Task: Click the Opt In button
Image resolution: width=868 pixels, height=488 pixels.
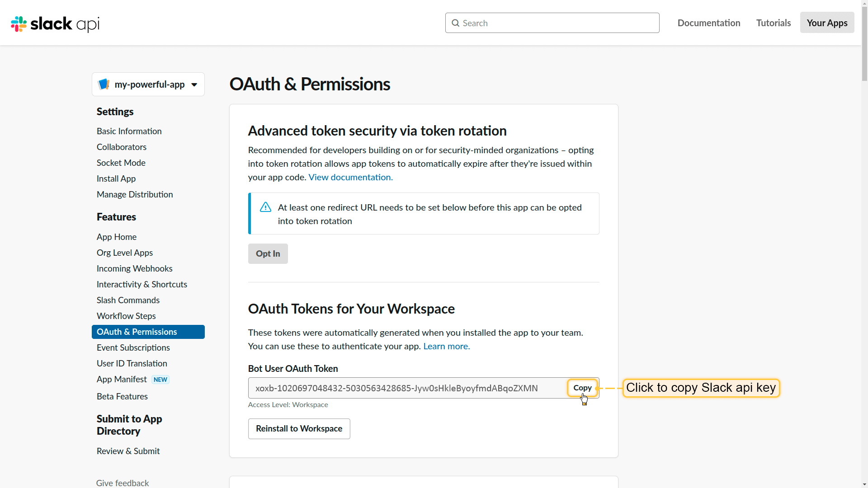Action: (x=268, y=253)
